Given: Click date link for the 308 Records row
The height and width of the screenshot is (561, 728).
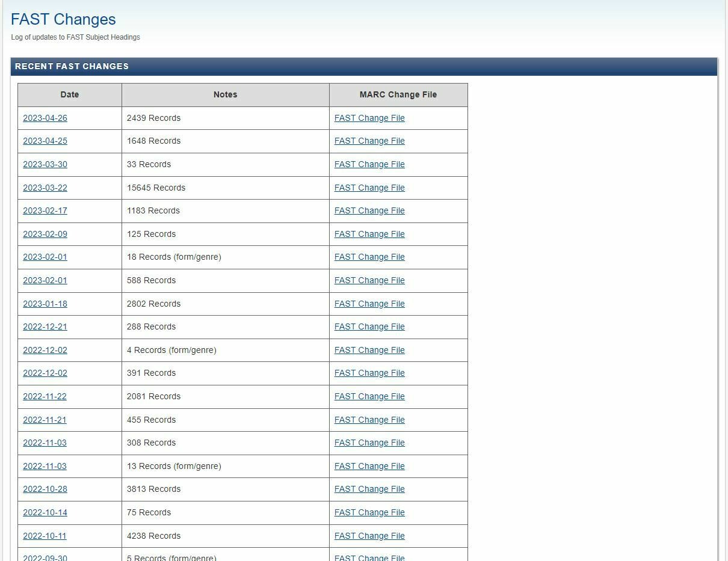Looking at the screenshot, I should (x=45, y=443).
